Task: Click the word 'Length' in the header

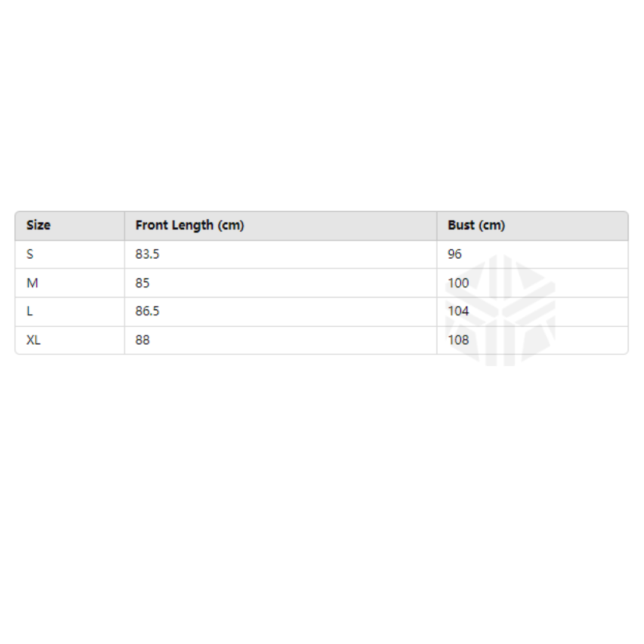Action: click(x=192, y=225)
